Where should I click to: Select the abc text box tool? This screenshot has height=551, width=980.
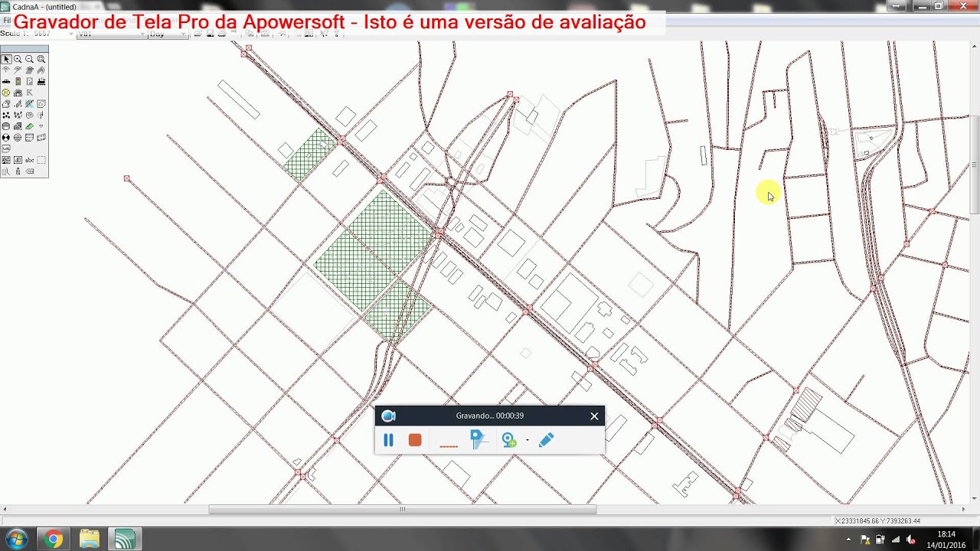coord(29,160)
